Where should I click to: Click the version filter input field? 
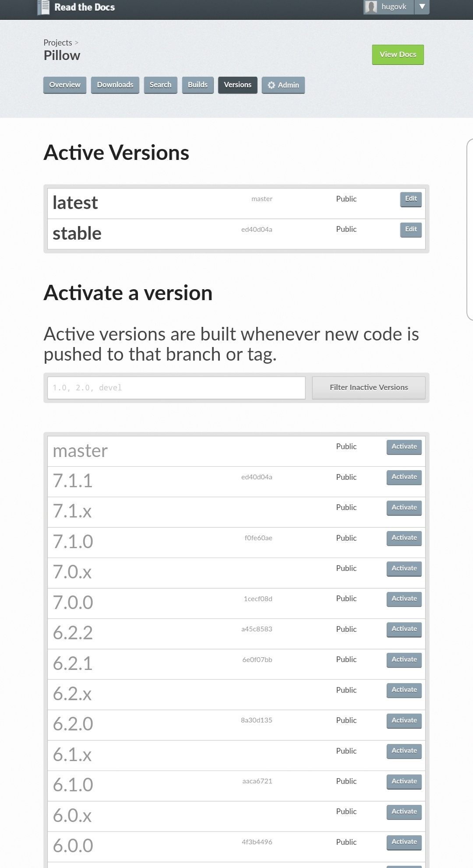click(175, 387)
